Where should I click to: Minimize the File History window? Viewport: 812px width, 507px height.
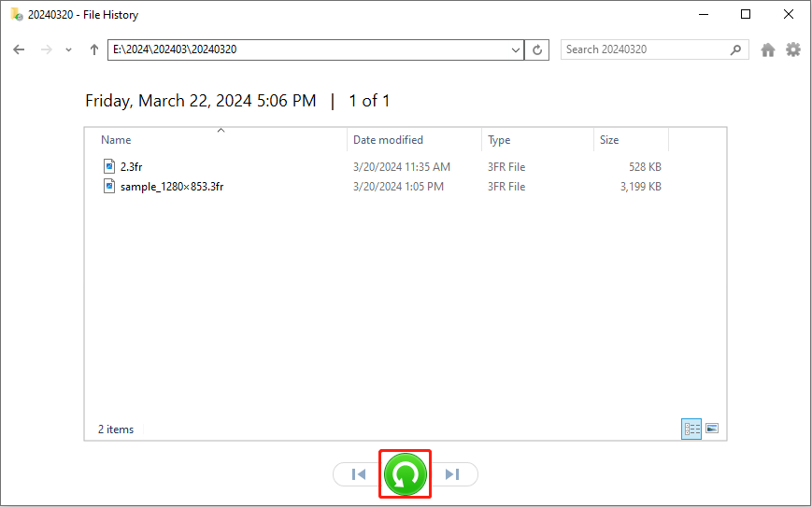point(704,14)
